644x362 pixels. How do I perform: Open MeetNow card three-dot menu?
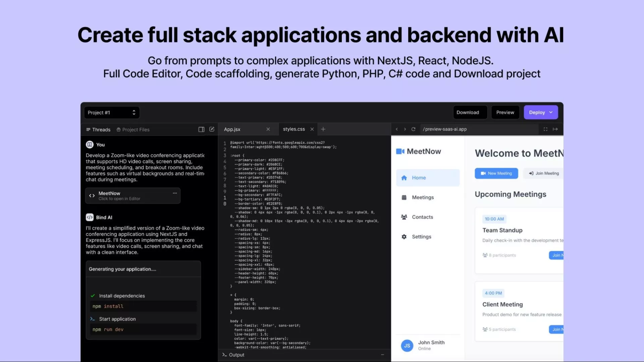[175, 193]
